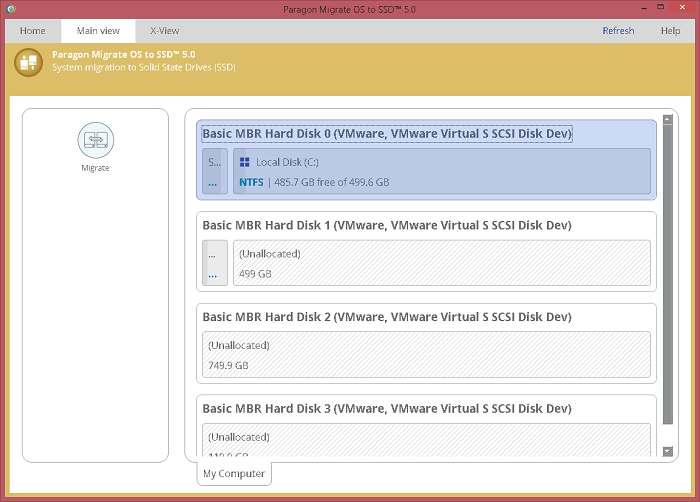Close the Paragon Migrate OS window
The width and height of the screenshot is (700, 502).
[x=682, y=7]
